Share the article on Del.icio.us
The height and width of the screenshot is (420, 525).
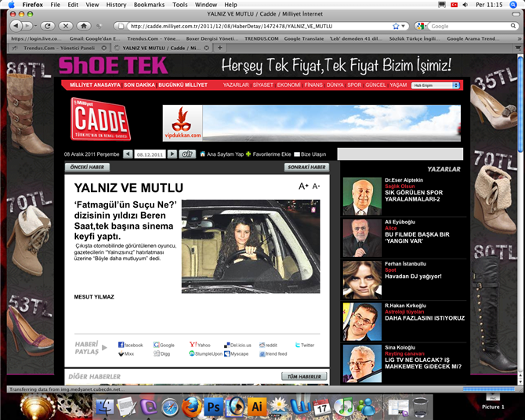point(237,345)
